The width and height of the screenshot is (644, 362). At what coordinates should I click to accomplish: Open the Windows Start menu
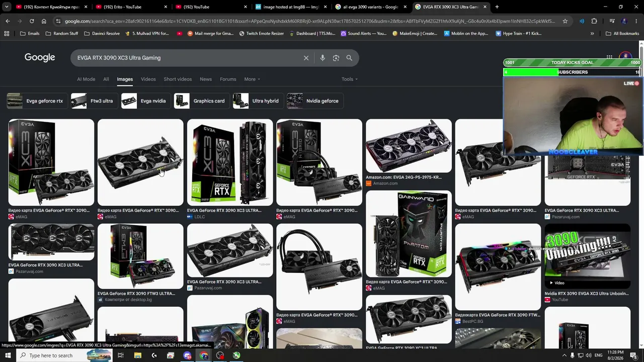8,355
